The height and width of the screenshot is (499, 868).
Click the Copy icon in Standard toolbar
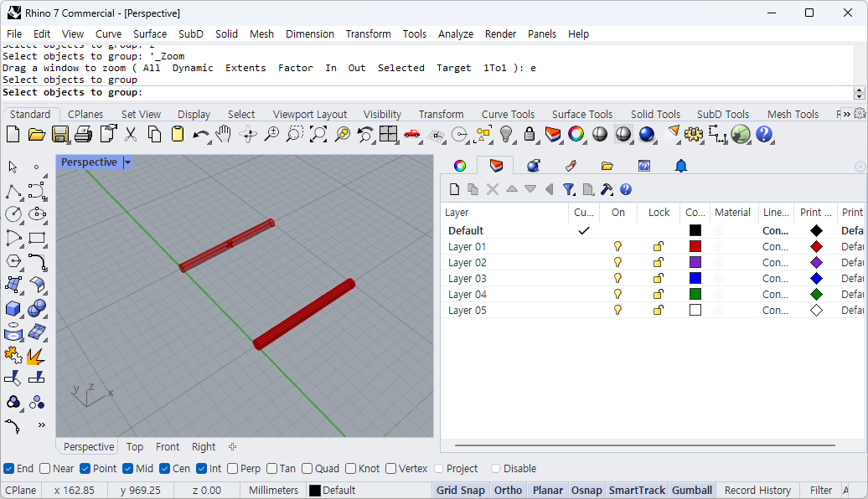pyautogui.click(x=154, y=135)
